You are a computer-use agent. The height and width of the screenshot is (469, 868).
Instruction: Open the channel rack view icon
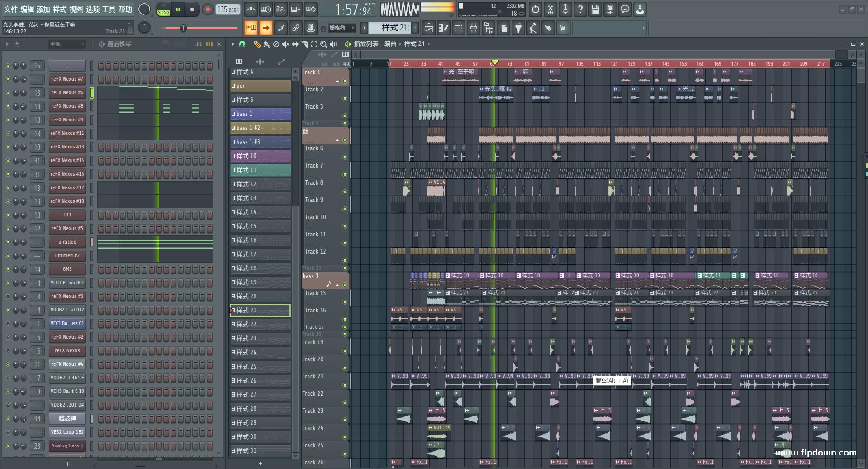click(459, 28)
